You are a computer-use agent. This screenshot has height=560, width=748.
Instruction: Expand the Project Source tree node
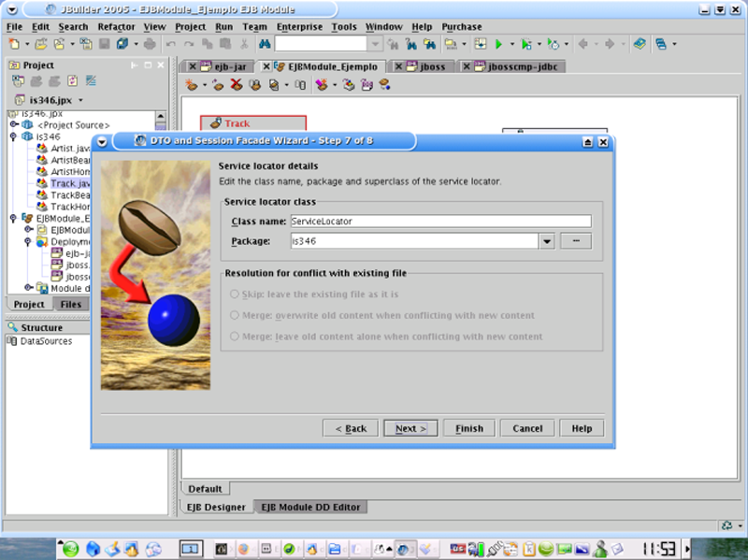pyautogui.click(x=14, y=124)
